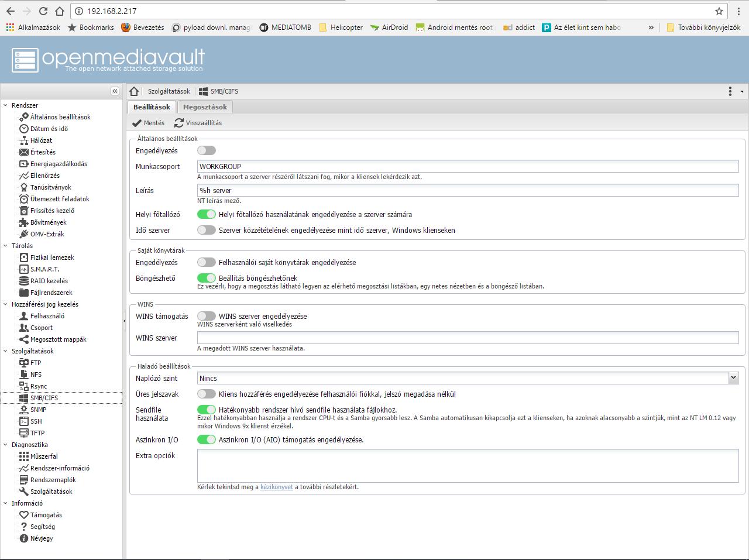Viewport: 749px width, 560px height.
Task: Open the Dátum és idő clock icon
Action: 24,129
